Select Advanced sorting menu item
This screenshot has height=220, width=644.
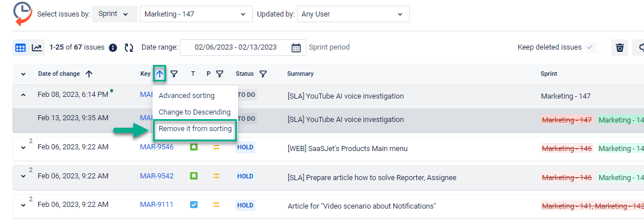coord(187,95)
